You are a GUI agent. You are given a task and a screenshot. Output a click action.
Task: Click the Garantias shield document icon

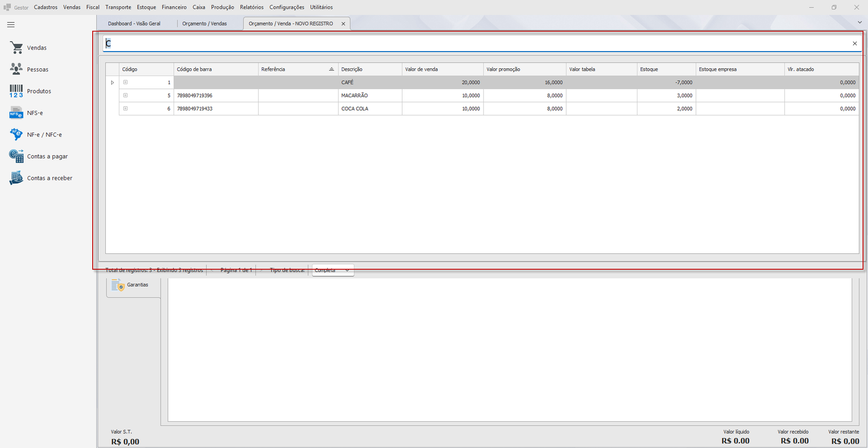click(x=118, y=285)
